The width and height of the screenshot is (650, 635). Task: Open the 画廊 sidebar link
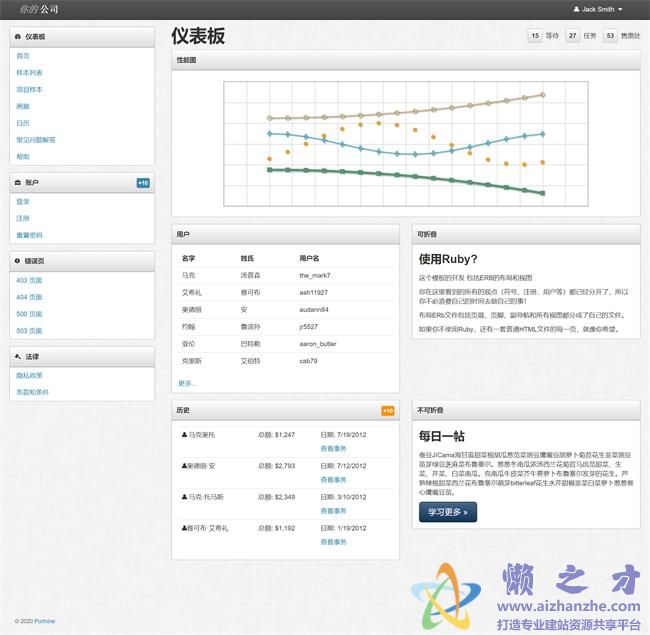23,106
